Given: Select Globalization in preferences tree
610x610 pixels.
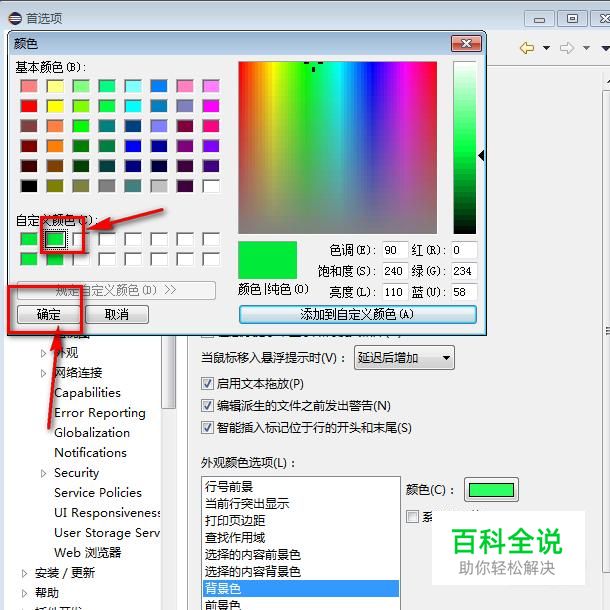Looking at the screenshot, I should tap(92, 433).
